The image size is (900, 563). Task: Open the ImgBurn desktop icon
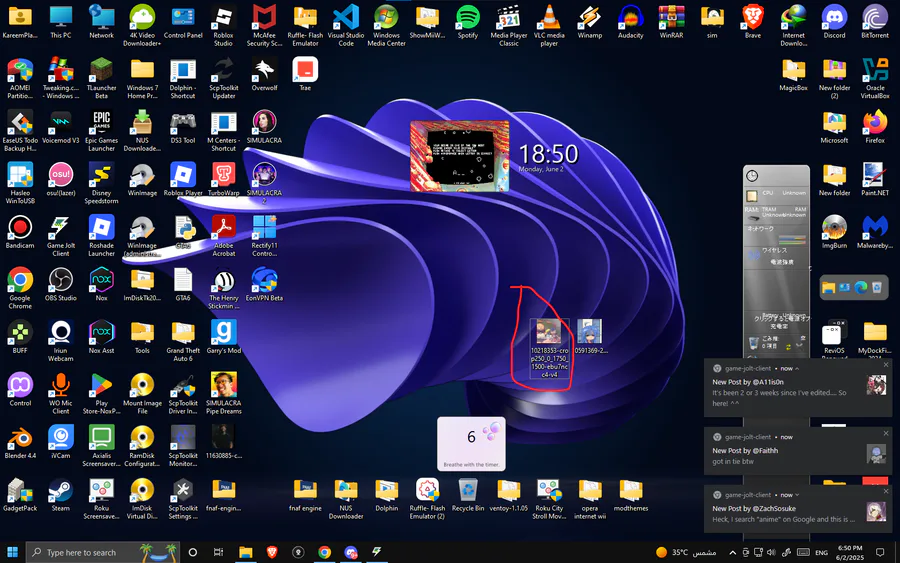click(834, 232)
